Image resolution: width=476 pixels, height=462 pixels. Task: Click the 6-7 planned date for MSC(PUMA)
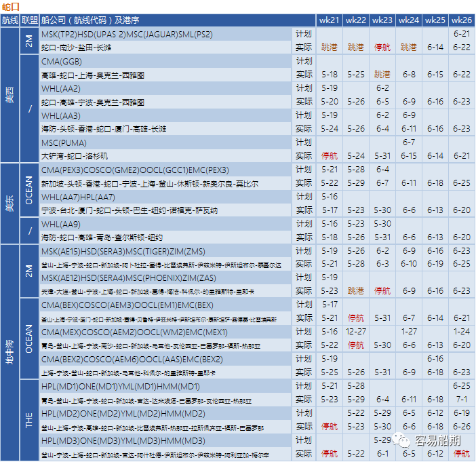[x=409, y=142]
